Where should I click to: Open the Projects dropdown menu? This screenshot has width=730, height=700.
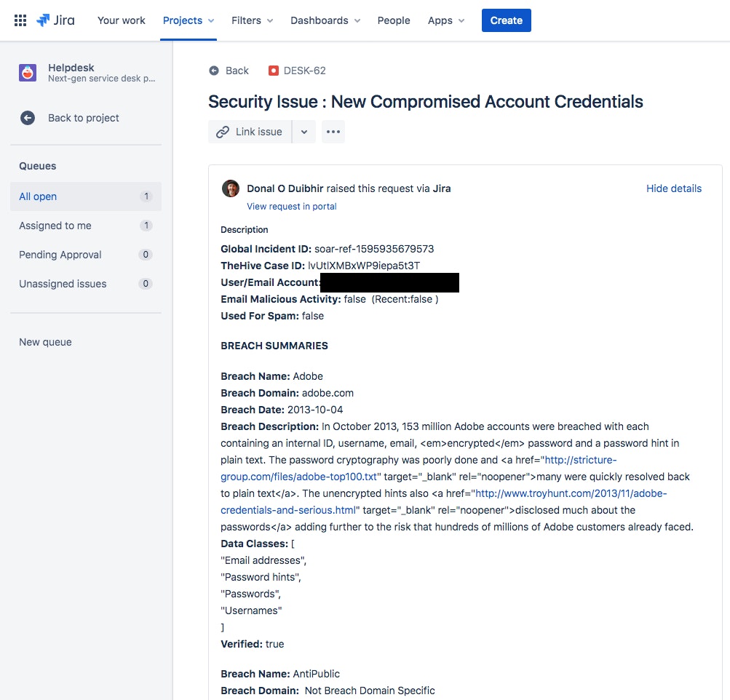[x=188, y=20]
